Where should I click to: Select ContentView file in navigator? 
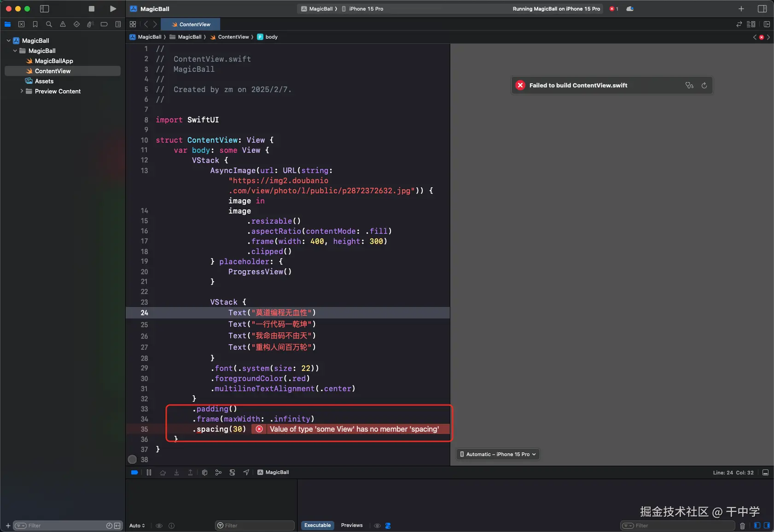coord(63,71)
